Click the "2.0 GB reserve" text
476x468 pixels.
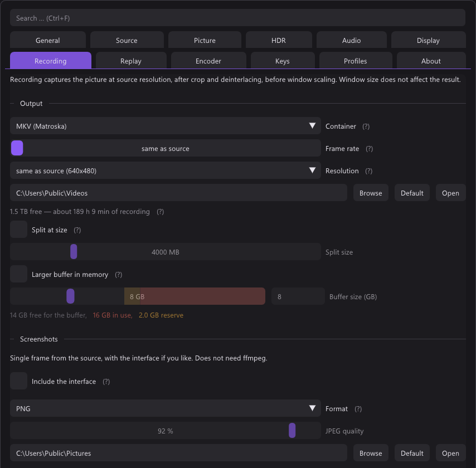[161, 315]
